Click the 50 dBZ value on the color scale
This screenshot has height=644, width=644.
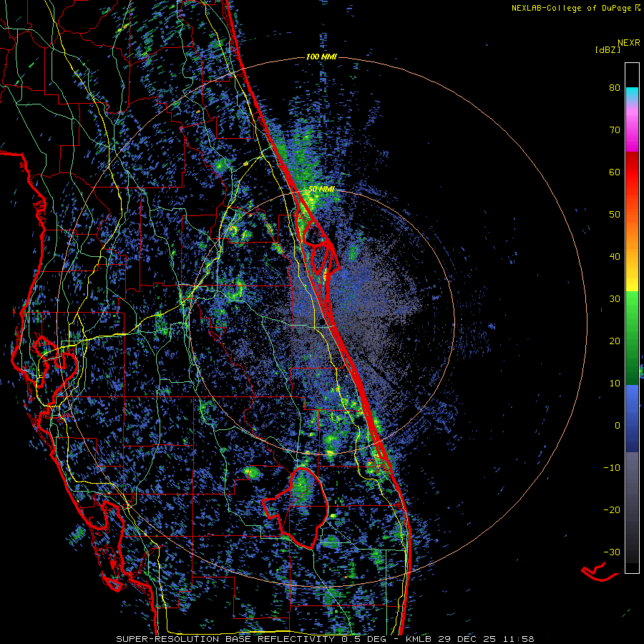[x=615, y=215]
